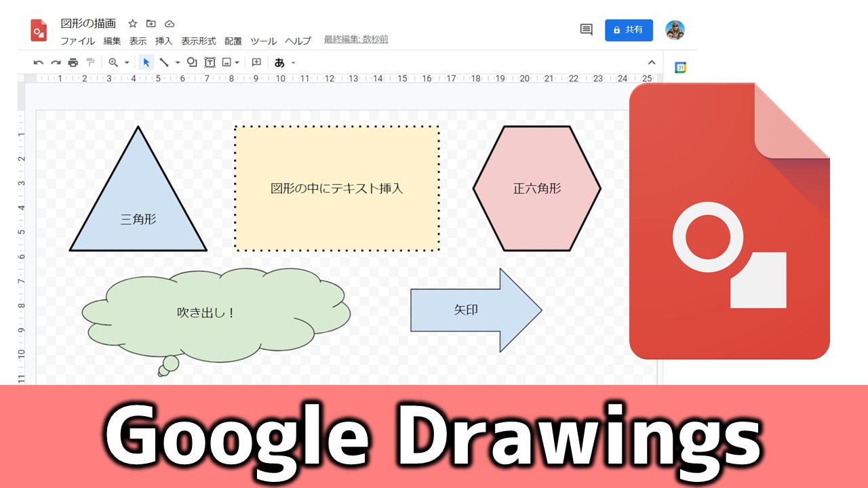
Task: Open the Google Calendar side panel icon
Action: 681,68
